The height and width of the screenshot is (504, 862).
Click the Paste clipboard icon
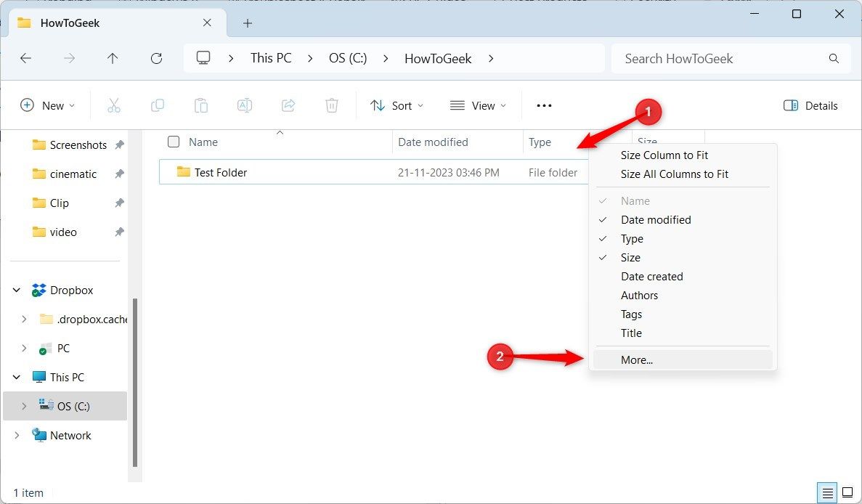200,105
